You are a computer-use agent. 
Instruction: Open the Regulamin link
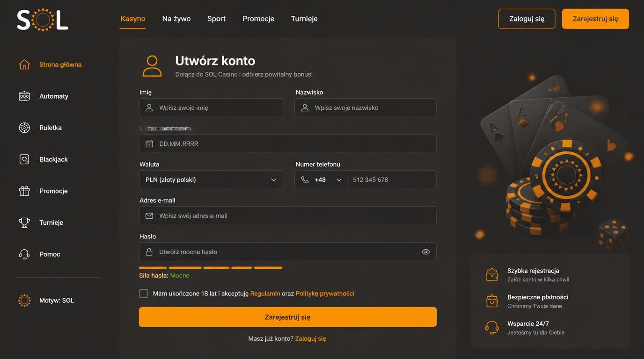click(x=265, y=294)
